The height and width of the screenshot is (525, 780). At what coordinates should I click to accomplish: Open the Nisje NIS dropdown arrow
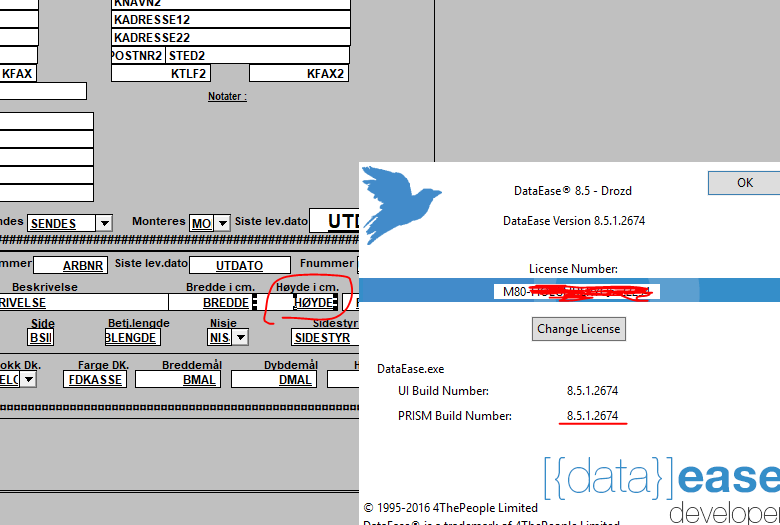tap(240, 337)
